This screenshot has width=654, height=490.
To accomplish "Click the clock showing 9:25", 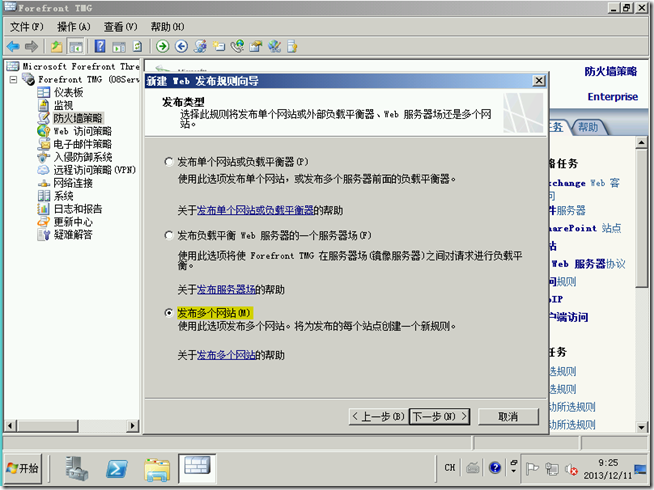I will 608,462.
